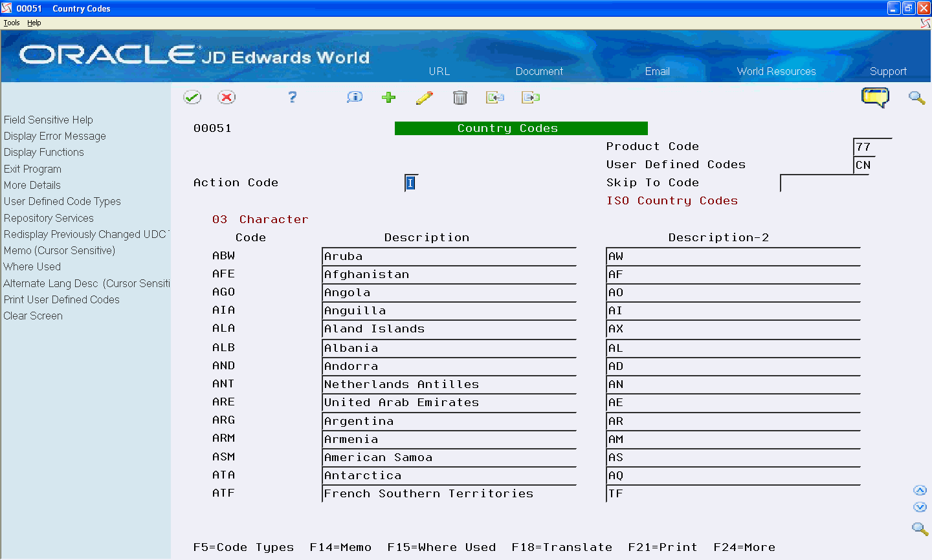Click the info speech-bubble icon on the toolbar
The height and width of the screenshot is (560, 932).
[x=354, y=97]
